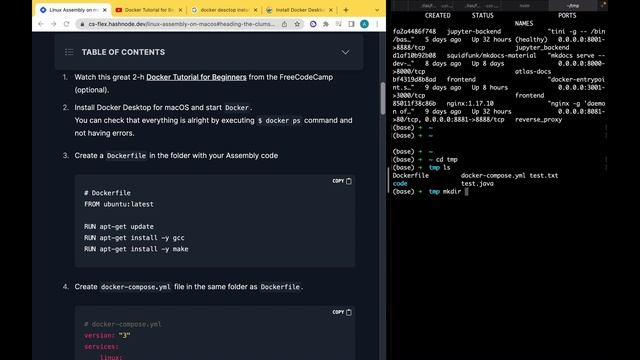Image resolution: width=640 pixels, height=360 pixels.
Task: Click the '$ docker ps' inline code
Action: [x=279, y=121]
